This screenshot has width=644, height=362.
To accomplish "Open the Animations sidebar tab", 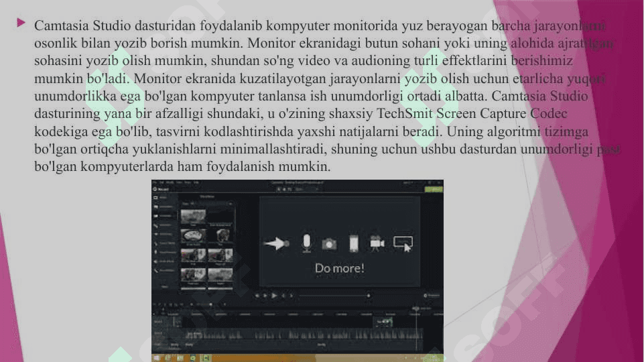I will tap(164, 234).
